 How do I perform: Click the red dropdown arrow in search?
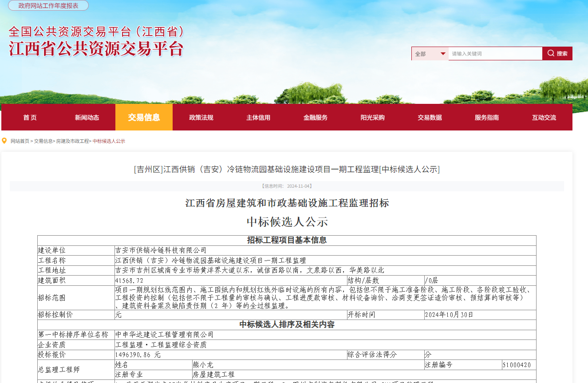443,54
